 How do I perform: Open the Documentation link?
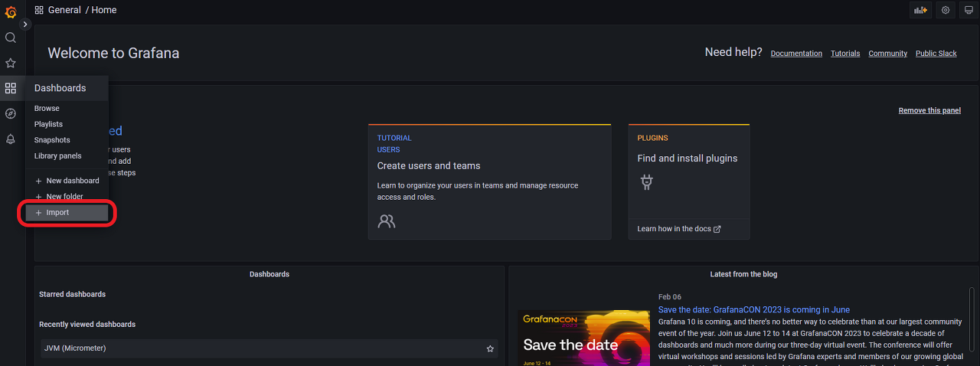[796, 54]
